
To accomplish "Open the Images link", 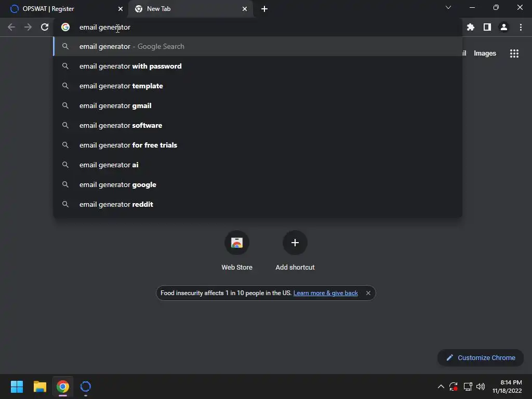I will [x=485, y=54].
